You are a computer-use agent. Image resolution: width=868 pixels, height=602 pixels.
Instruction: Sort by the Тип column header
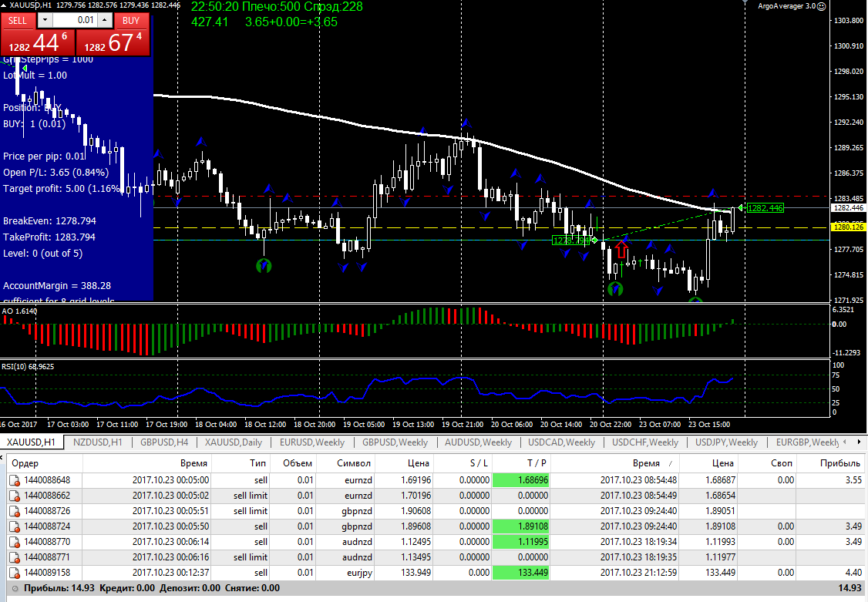(x=241, y=463)
